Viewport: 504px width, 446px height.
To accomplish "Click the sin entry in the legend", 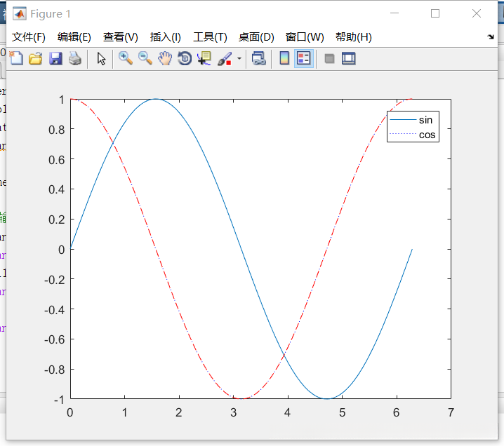I will point(425,120).
